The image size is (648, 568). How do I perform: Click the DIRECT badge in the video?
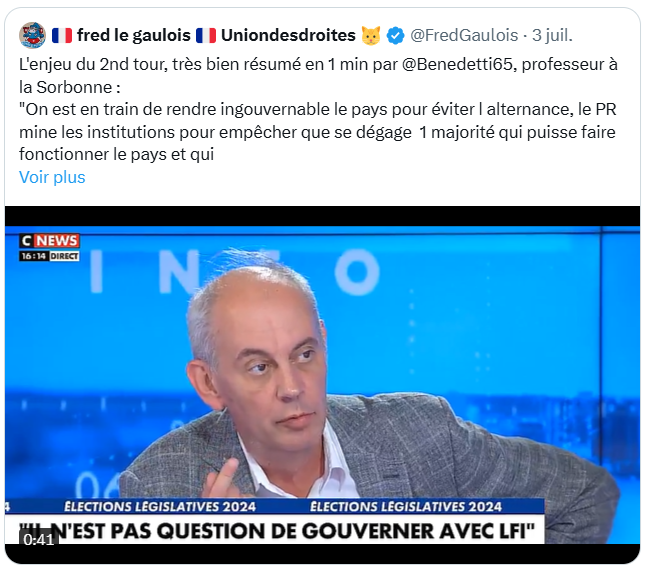[64, 256]
